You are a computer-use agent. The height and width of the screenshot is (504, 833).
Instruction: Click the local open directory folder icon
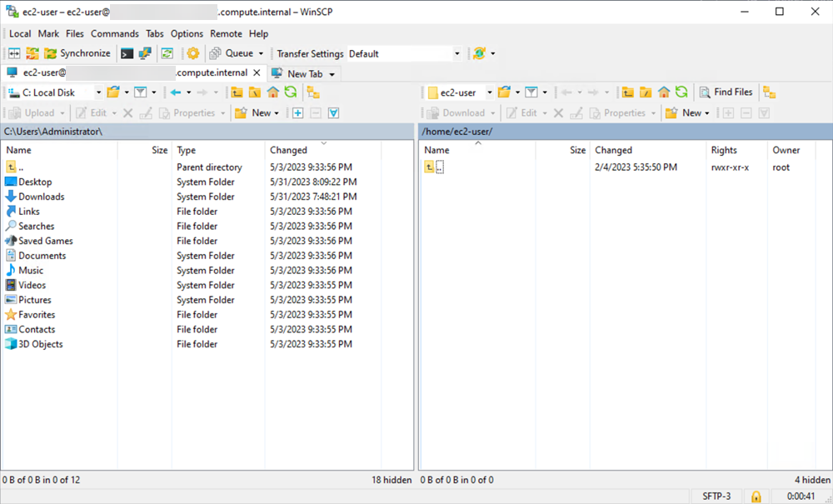click(x=113, y=92)
